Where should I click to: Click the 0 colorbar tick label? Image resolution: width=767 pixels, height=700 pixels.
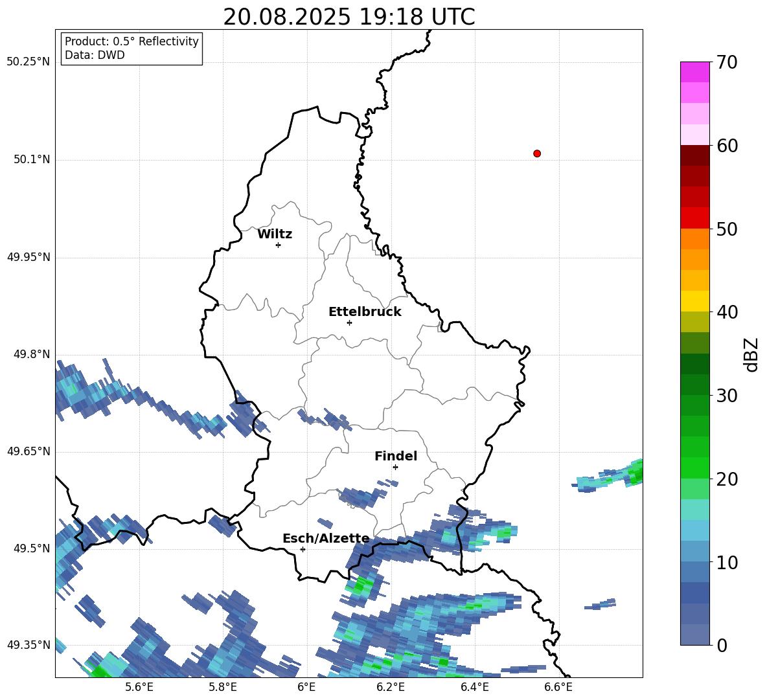point(722,646)
